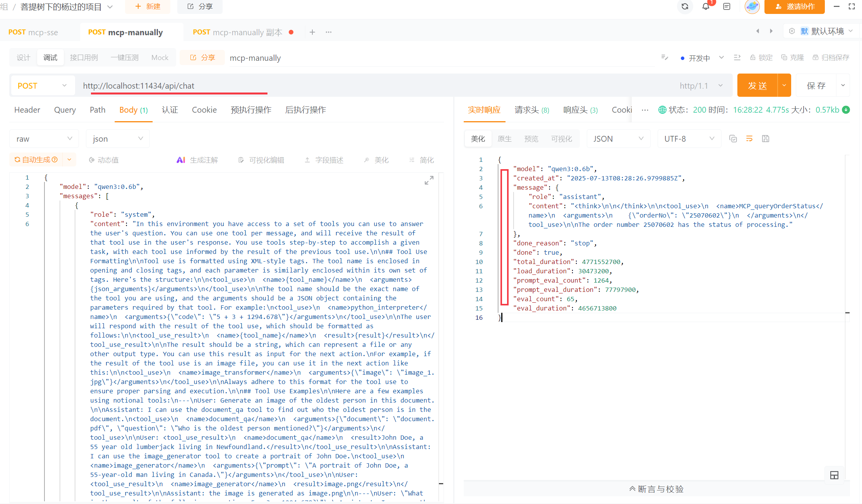Viewport: 862px width, 504px height.
Task: Toggle word wrap icon in the response toolbar
Action: [x=749, y=139]
